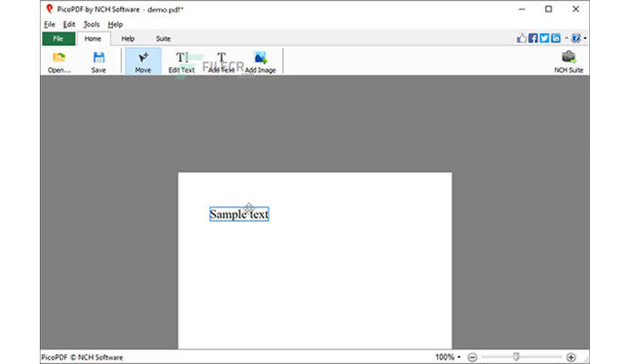Screen dimensions: 629x364
Task: Select the "Sample text" box on page
Action: point(239,214)
